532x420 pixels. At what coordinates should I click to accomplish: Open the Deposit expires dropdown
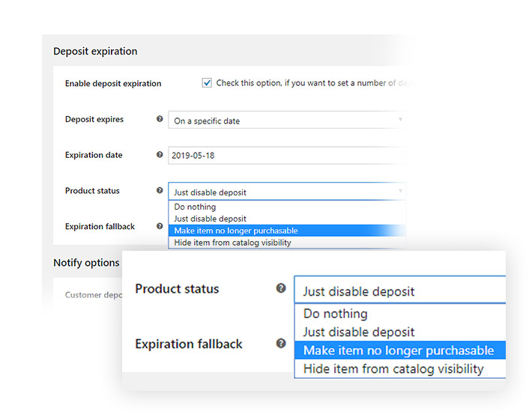pyautogui.click(x=287, y=120)
